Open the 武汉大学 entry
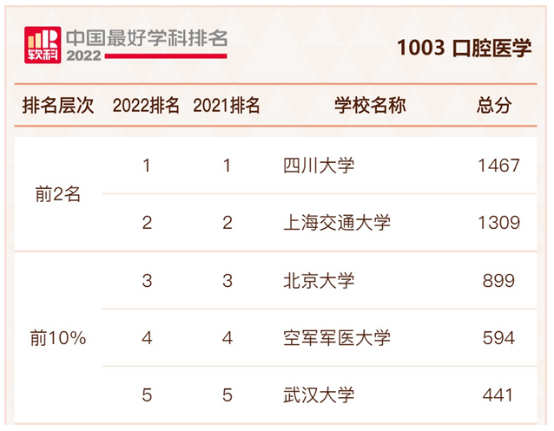554x431 pixels. coord(319,395)
